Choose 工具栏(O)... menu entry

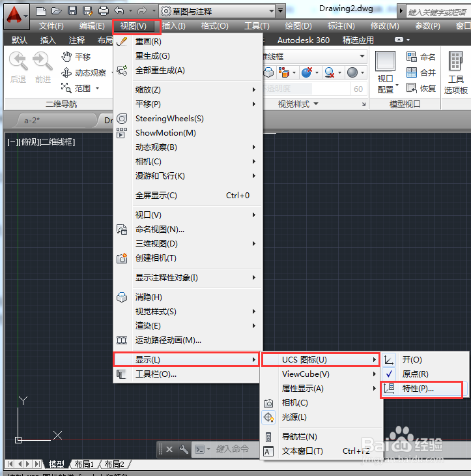point(186,374)
